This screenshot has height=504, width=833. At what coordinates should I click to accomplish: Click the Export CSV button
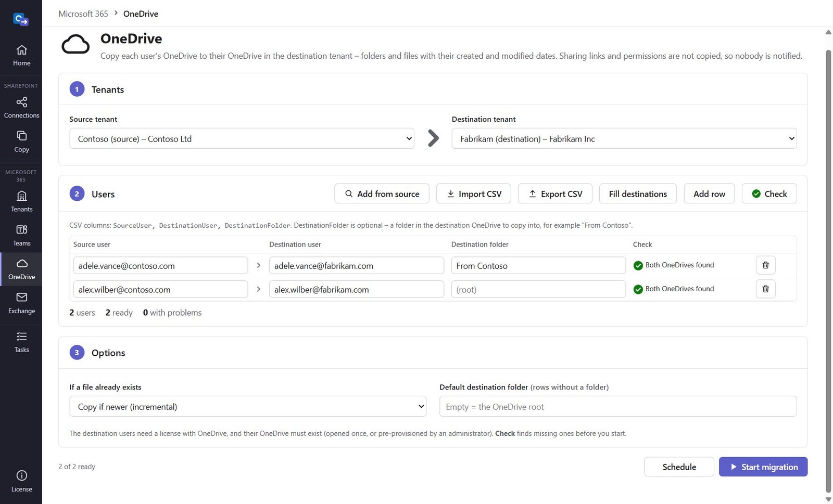point(555,193)
